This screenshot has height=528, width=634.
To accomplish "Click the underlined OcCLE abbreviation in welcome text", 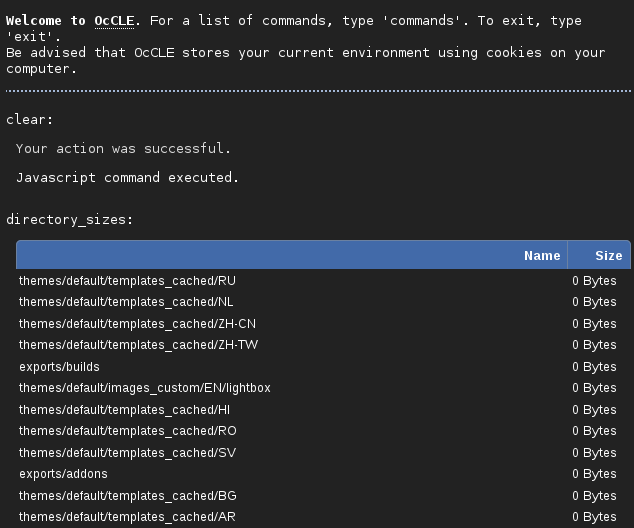I will click(114, 21).
